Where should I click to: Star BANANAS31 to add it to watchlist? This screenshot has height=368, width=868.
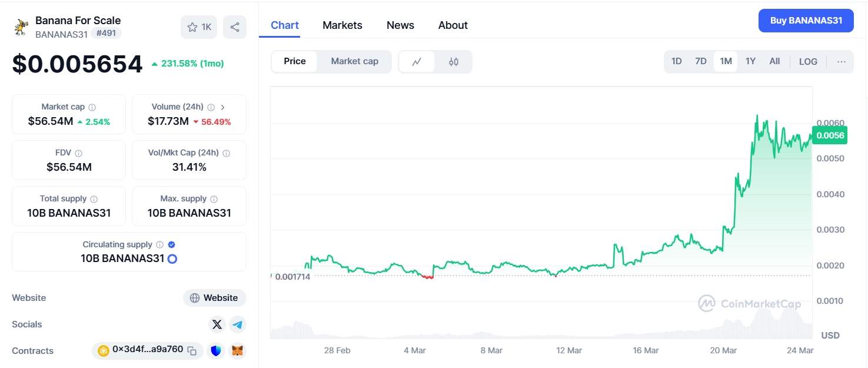tap(192, 26)
